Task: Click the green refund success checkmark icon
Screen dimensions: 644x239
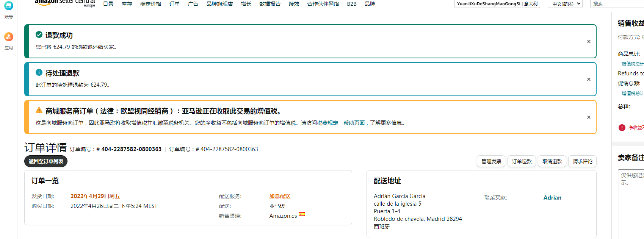Action: click(x=39, y=35)
